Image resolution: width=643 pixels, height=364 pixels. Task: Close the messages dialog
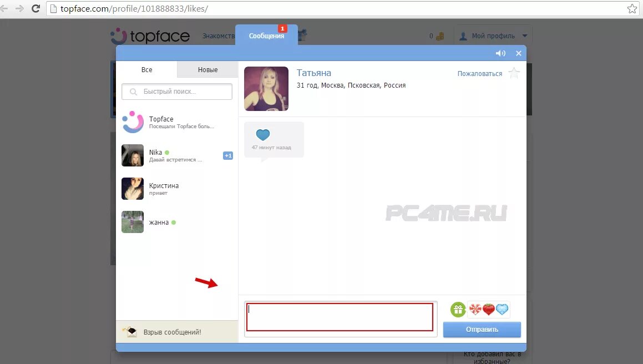coord(519,53)
